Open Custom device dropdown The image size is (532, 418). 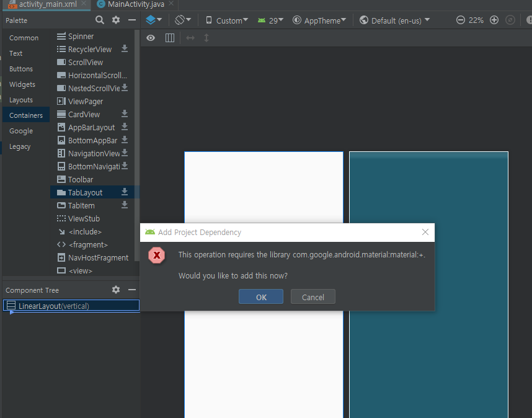227,20
